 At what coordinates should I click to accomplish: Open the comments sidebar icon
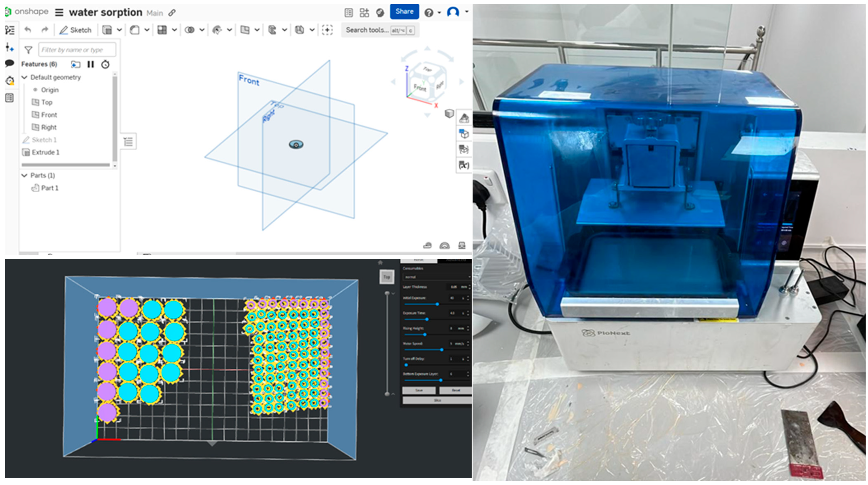pyautogui.click(x=10, y=63)
